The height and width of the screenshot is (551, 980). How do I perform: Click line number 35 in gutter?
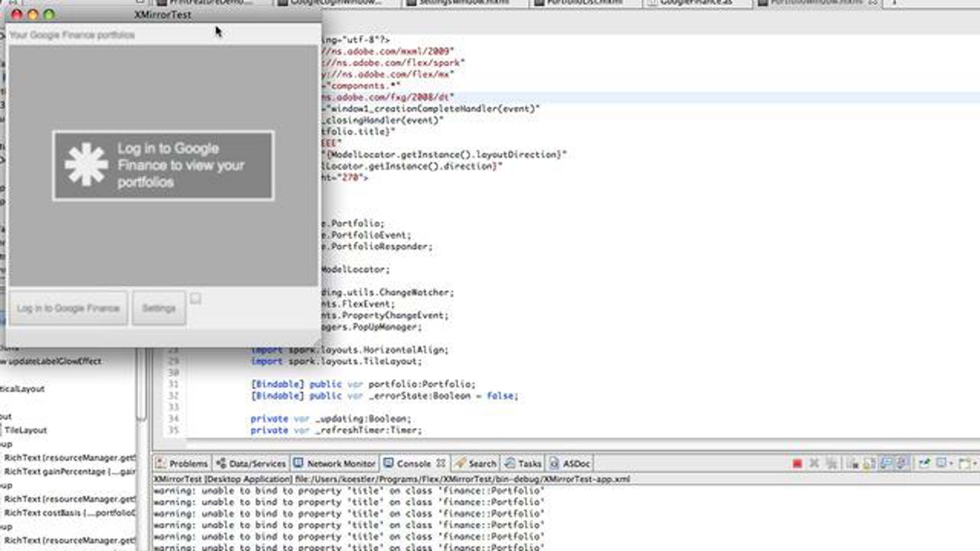(x=174, y=430)
